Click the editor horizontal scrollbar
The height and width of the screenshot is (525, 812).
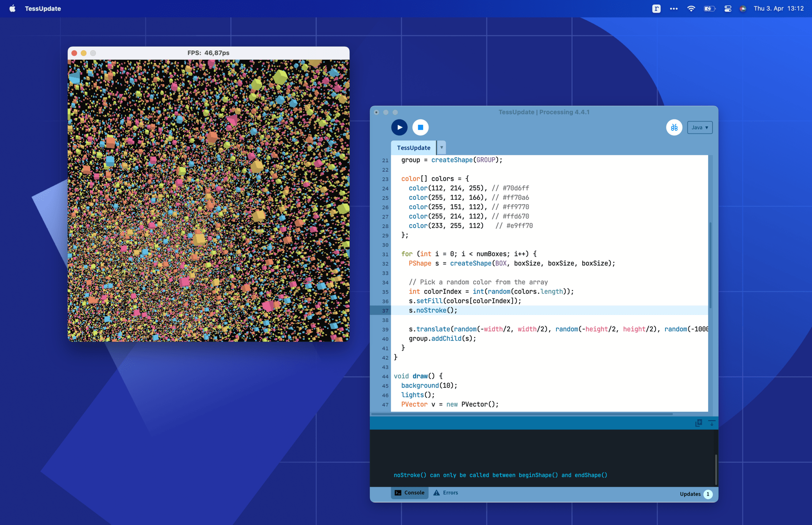(x=521, y=414)
